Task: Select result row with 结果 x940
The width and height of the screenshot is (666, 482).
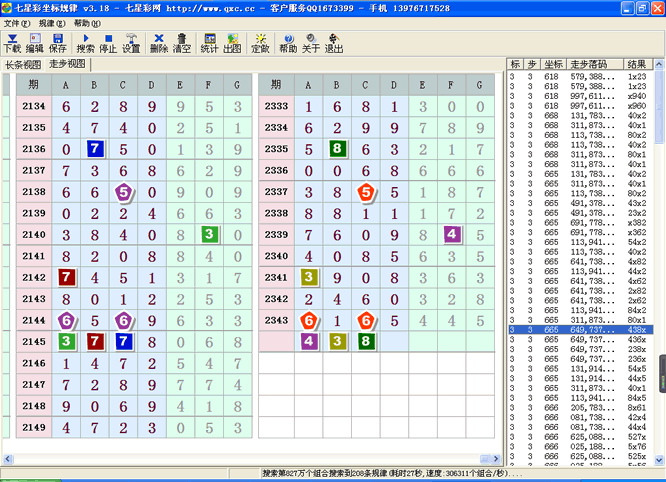Action: (581, 96)
